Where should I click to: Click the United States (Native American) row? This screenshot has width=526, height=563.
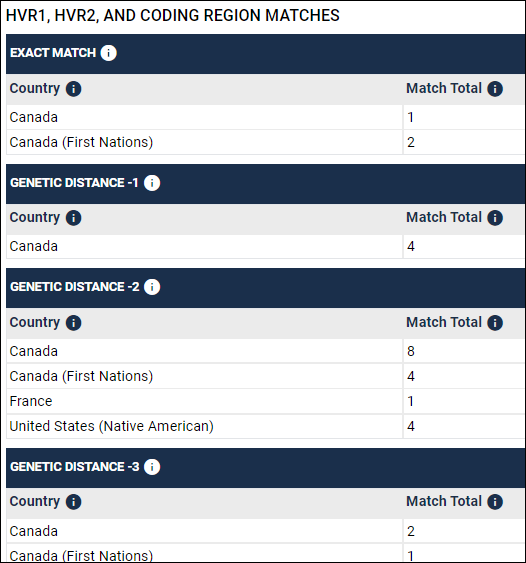[x=266, y=427]
